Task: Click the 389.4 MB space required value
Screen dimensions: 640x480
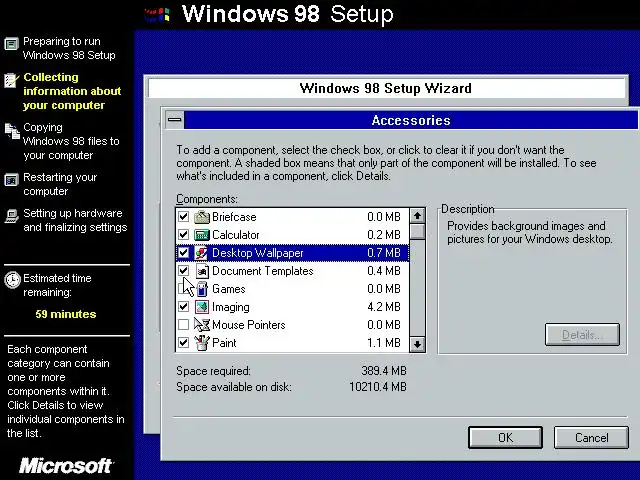Action: click(x=384, y=371)
